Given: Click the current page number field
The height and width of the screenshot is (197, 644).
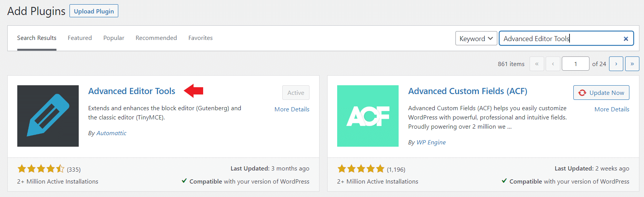Looking at the screenshot, I should tap(576, 64).
